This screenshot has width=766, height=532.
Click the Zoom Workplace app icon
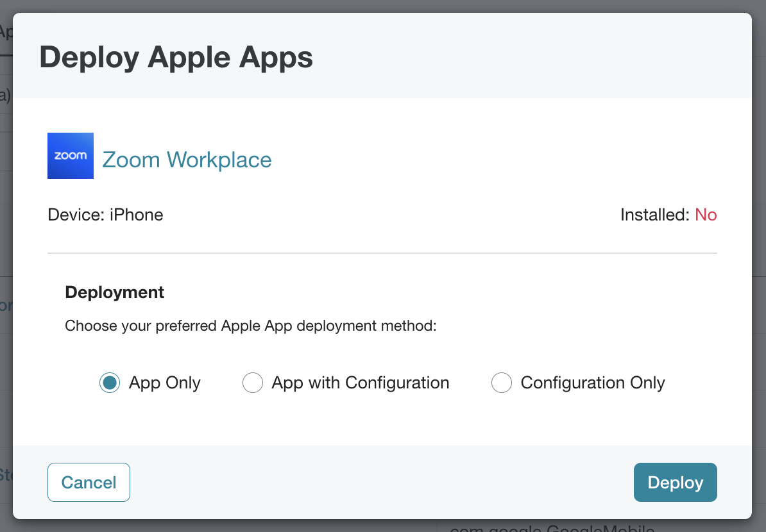(71, 156)
